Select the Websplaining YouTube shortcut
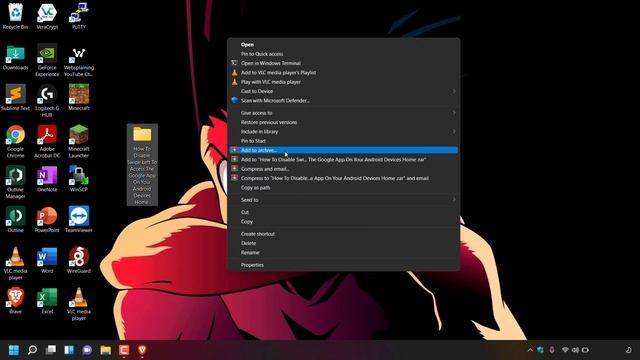The width and height of the screenshot is (640, 360). point(79,61)
